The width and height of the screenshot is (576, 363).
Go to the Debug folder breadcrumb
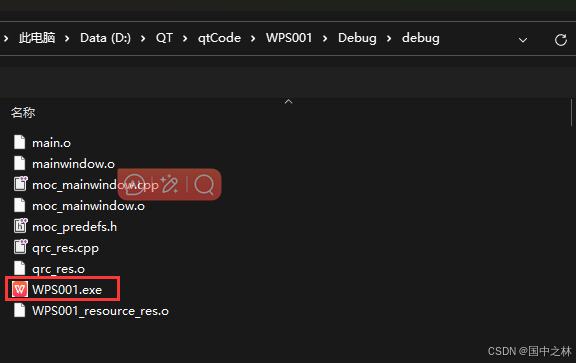tap(357, 38)
